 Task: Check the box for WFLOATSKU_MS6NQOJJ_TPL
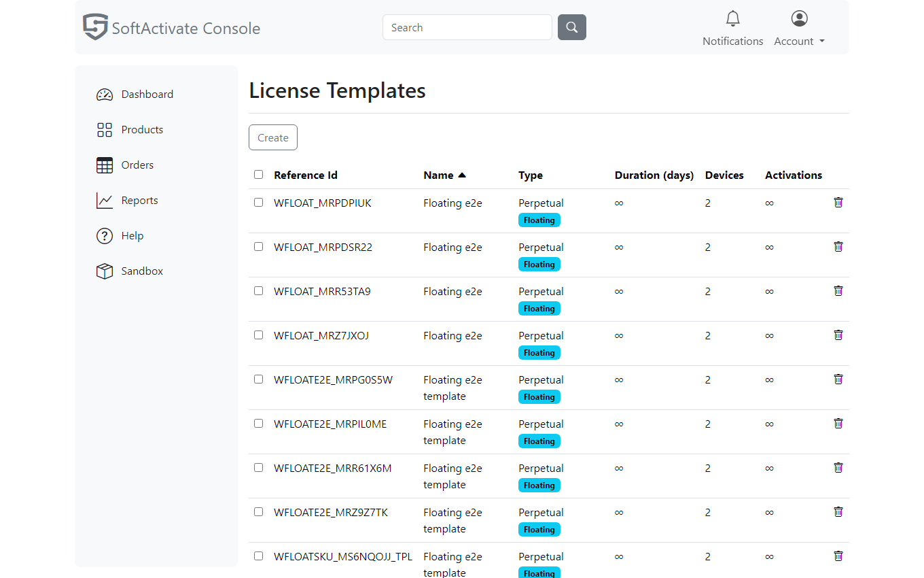258,556
